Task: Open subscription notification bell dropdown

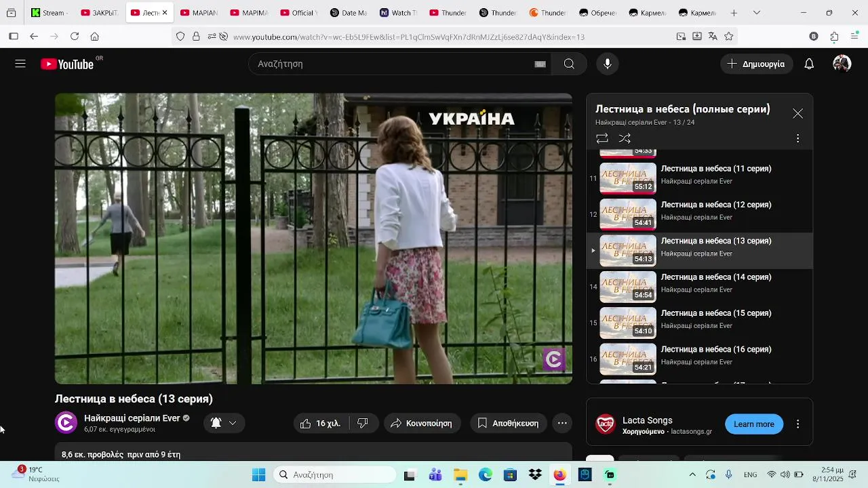Action: pyautogui.click(x=224, y=423)
